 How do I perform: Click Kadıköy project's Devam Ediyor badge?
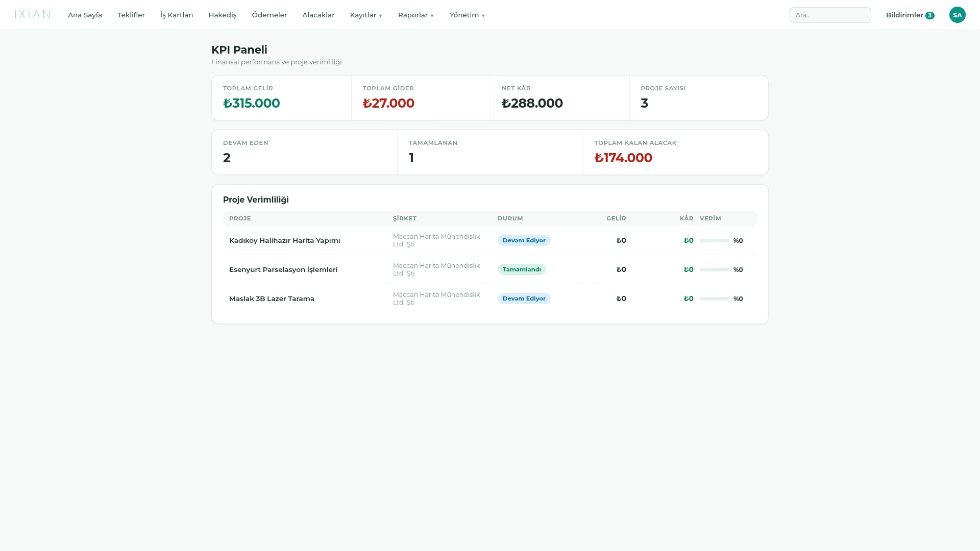pyautogui.click(x=524, y=240)
